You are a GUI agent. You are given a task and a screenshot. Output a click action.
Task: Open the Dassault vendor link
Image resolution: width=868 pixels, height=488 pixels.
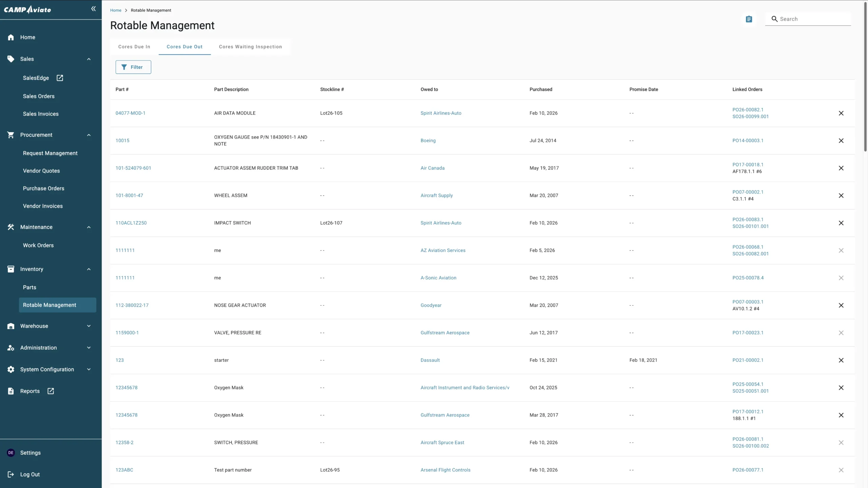point(430,360)
